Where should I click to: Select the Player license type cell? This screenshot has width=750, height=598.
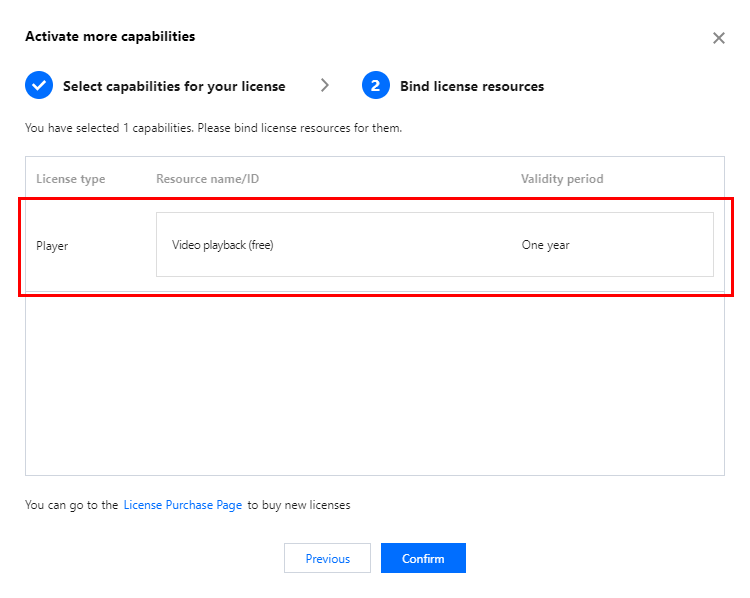52,246
